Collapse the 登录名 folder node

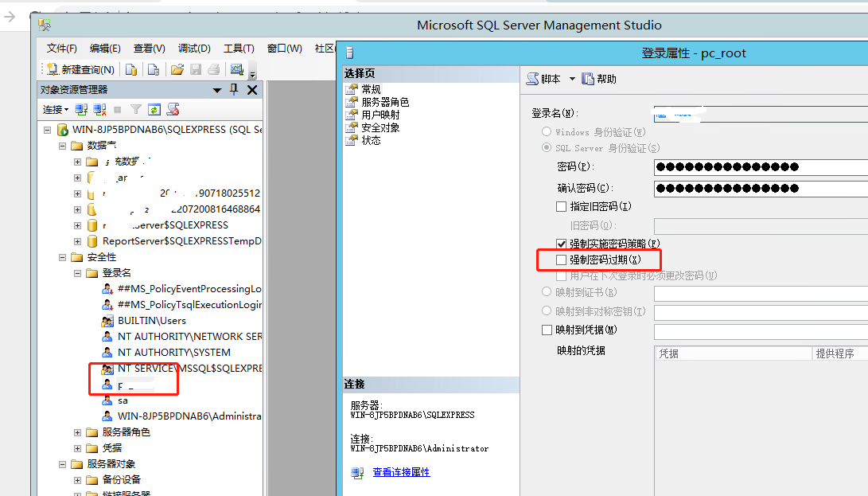(77, 273)
